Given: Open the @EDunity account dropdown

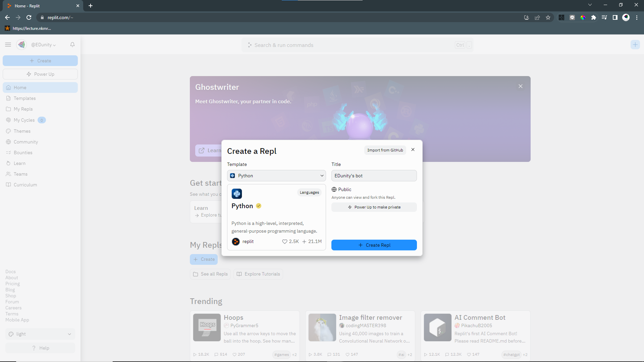Looking at the screenshot, I should (43, 45).
